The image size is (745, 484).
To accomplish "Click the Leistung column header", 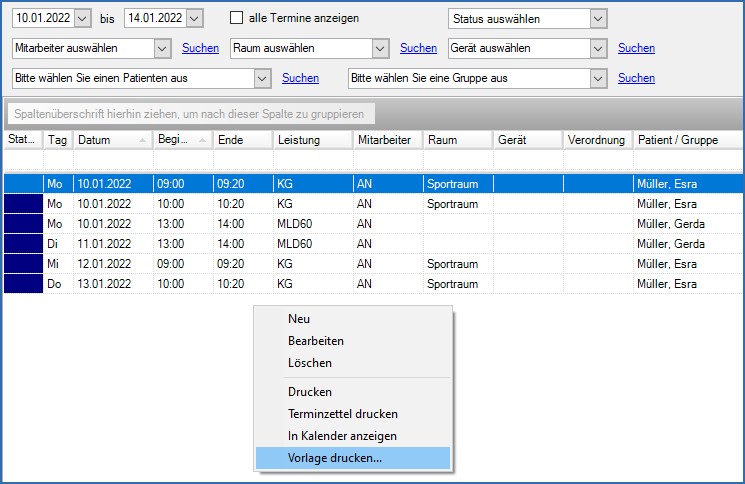I will (x=313, y=140).
